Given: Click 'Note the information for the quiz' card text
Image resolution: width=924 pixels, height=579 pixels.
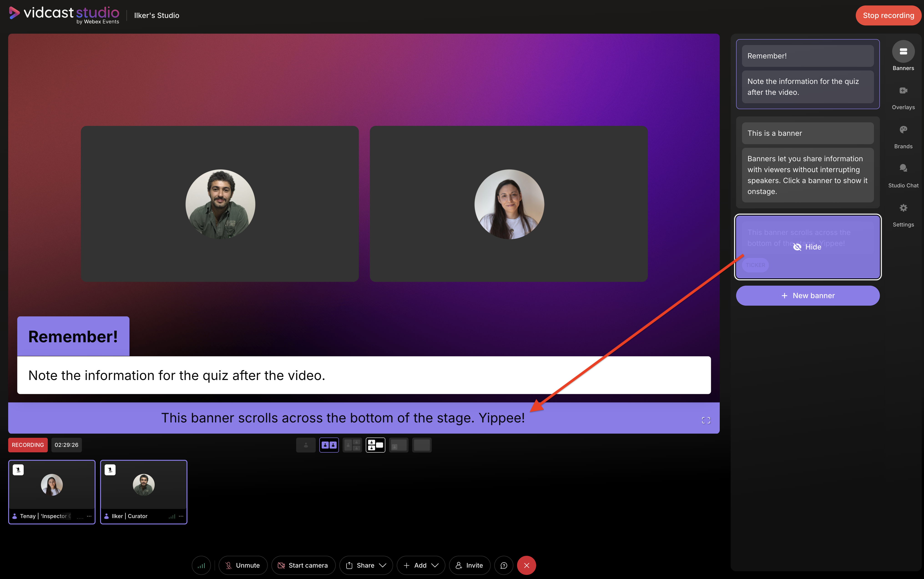Looking at the screenshot, I should (x=807, y=87).
